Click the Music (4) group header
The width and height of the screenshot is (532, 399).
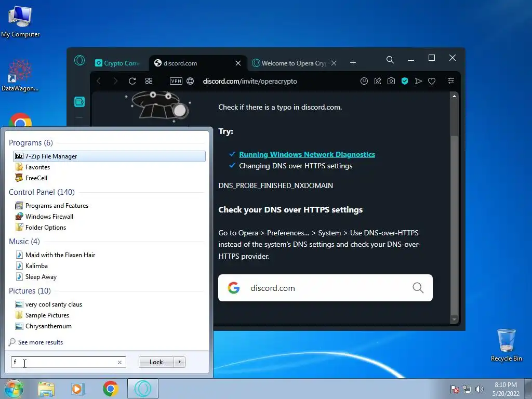tap(24, 242)
